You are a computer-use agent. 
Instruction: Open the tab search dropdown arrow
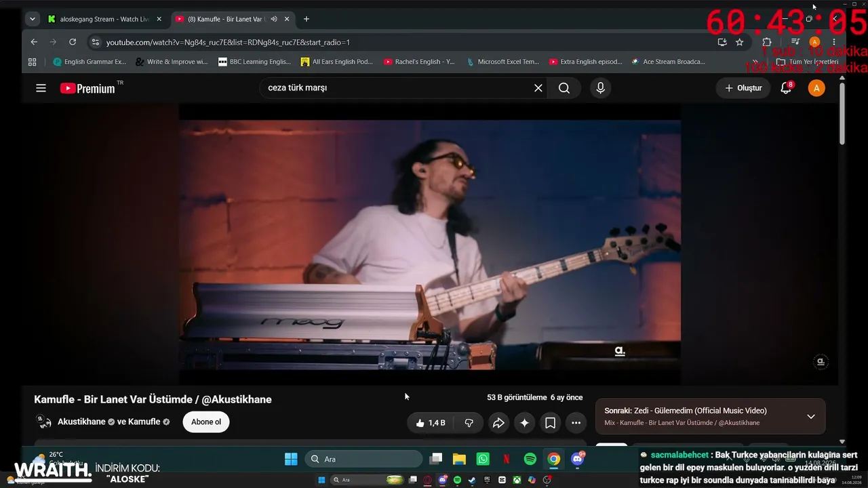tap(32, 19)
